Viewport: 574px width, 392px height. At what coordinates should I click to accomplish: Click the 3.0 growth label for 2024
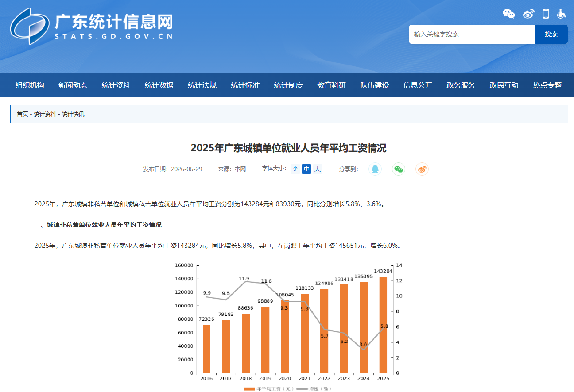(x=363, y=344)
